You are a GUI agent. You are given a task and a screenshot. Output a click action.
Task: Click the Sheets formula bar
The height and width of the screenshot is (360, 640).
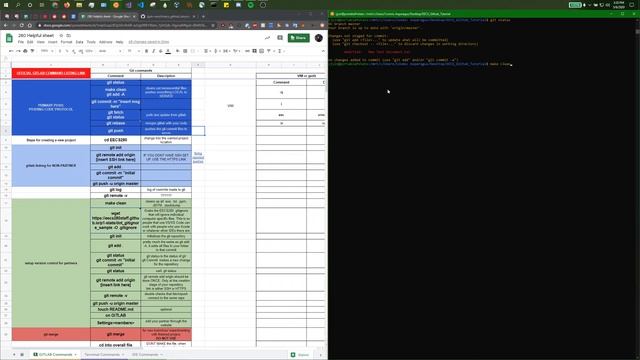[167, 59]
